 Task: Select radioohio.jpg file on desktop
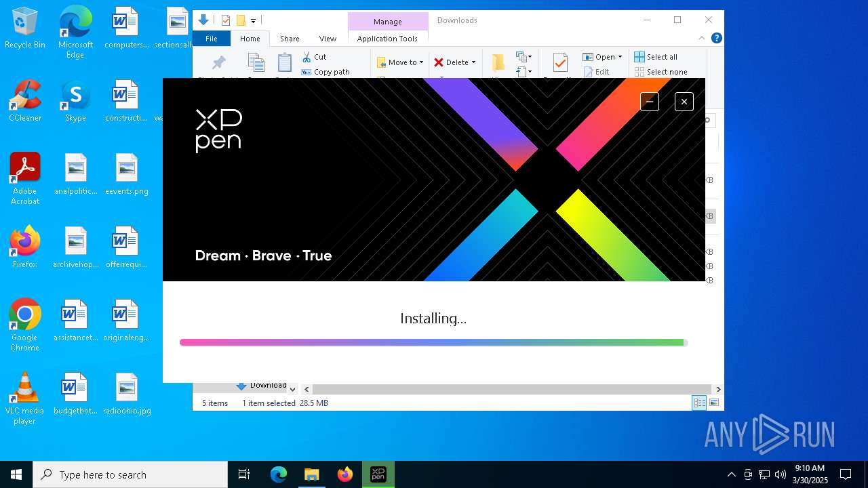click(127, 394)
